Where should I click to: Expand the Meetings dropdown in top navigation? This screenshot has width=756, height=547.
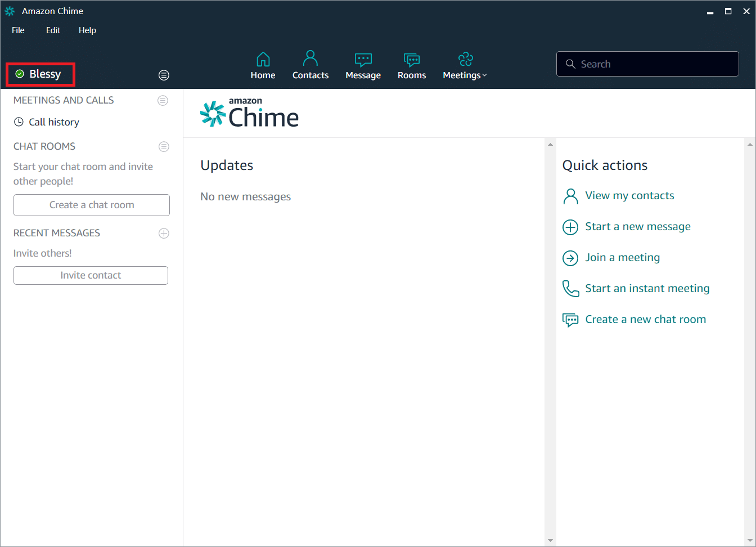coord(465,75)
